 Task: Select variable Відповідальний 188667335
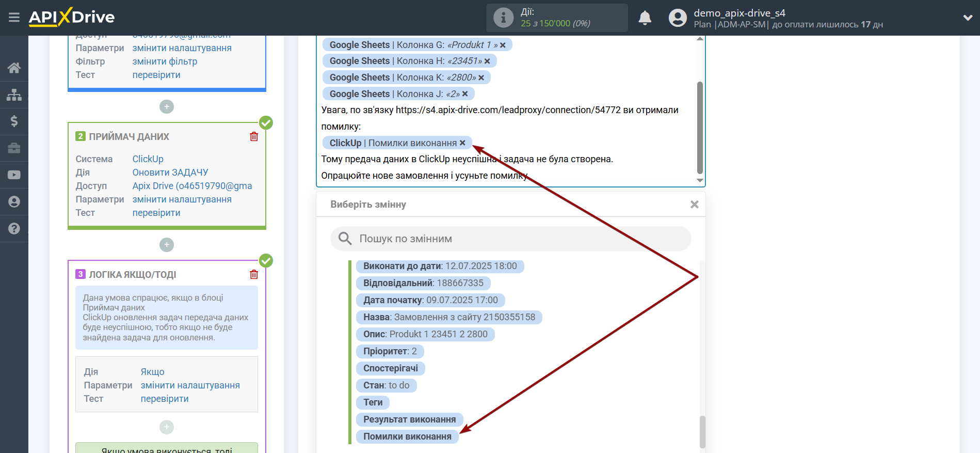click(x=423, y=283)
